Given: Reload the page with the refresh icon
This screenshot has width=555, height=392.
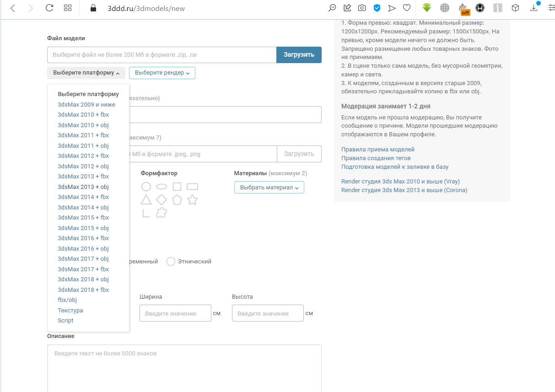Looking at the screenshot, I should 49,8.
